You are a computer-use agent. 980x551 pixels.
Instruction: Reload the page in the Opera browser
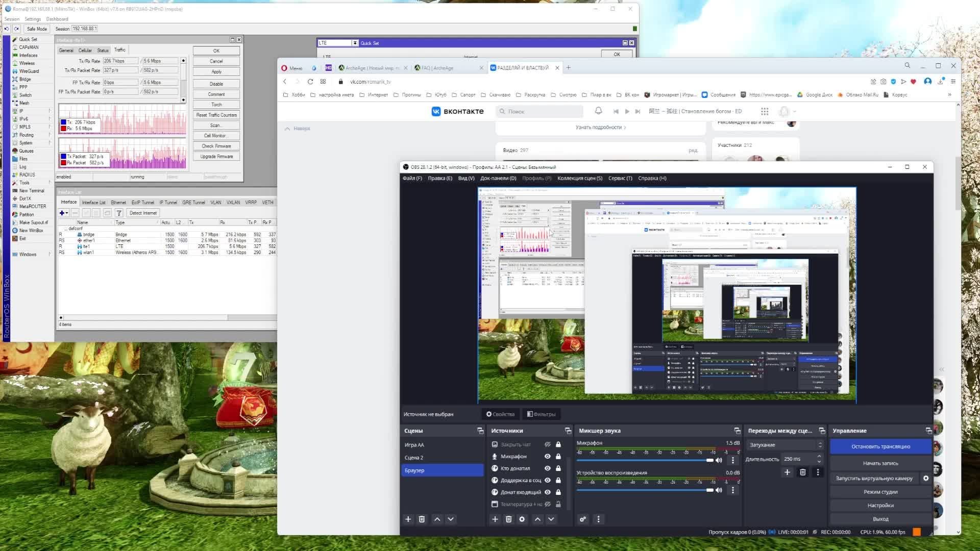click(310, 82)
